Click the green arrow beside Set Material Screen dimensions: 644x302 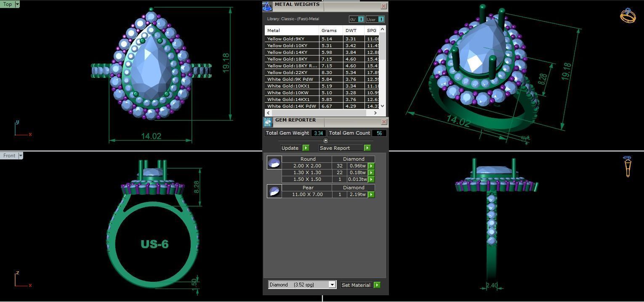click(x=377, y=285)
